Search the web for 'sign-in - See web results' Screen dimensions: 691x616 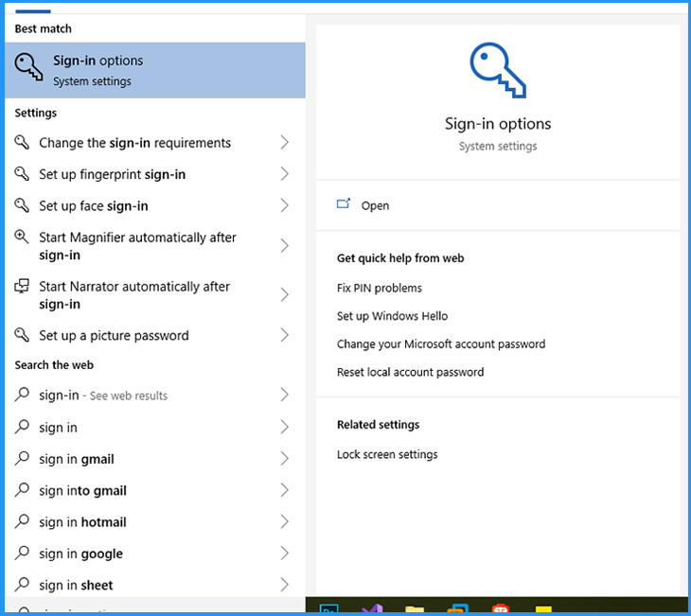point(154,395)
